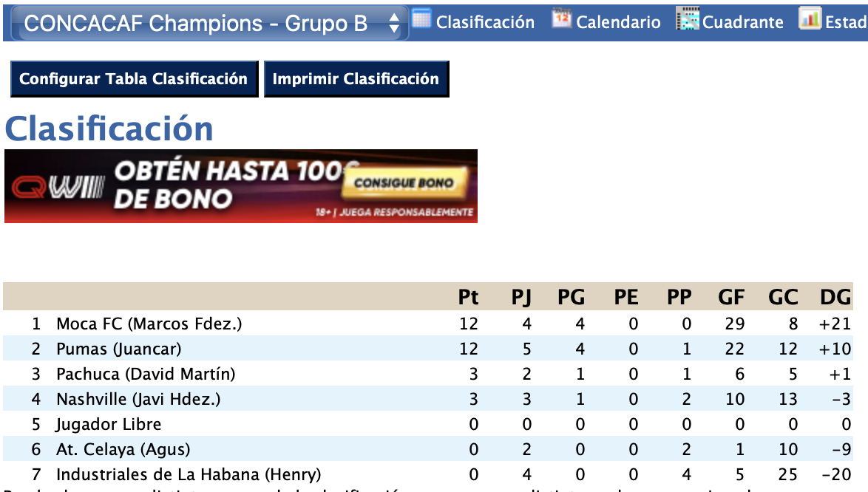Click the Pt column header
Viewport: 868px width, 492px height.
click(x=468, y=297)
